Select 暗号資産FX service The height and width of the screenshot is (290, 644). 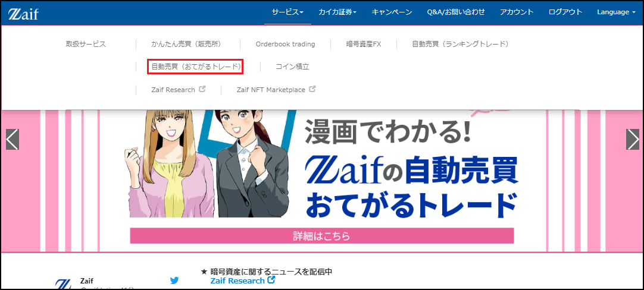(x=364, y=44)
